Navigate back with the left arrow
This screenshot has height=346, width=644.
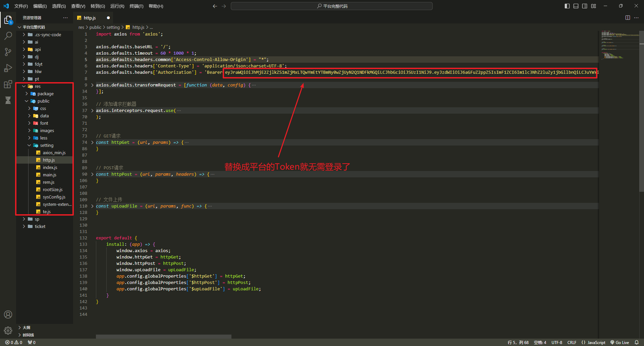pos(215,6)
